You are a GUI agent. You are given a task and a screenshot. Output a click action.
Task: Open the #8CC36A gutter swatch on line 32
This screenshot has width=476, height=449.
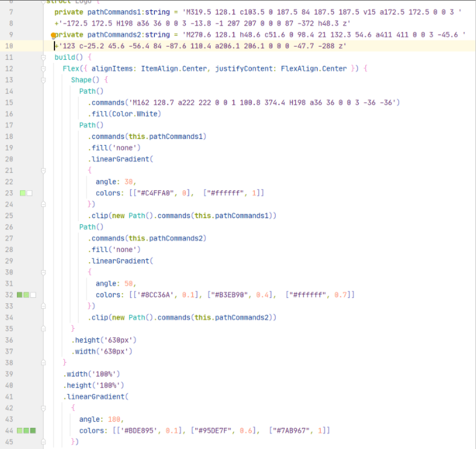click(x=20, y=295)
